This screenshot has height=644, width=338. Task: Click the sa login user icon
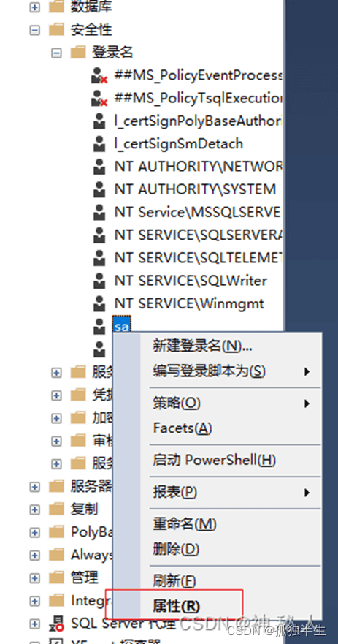99,327
